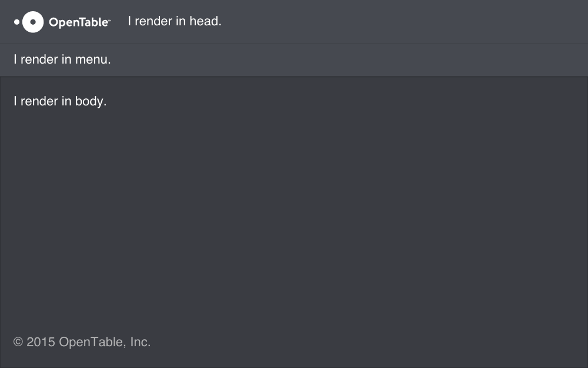Click the OpenTable wordmark in the header
588x368 pixels.
coord(78,22)
